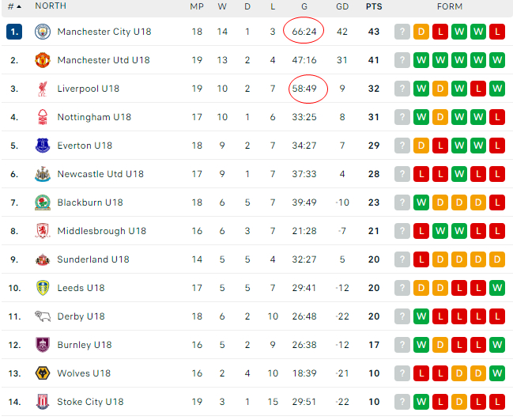
Task: Click the Stoke City U18 club crest
Action: pos(43,402)
